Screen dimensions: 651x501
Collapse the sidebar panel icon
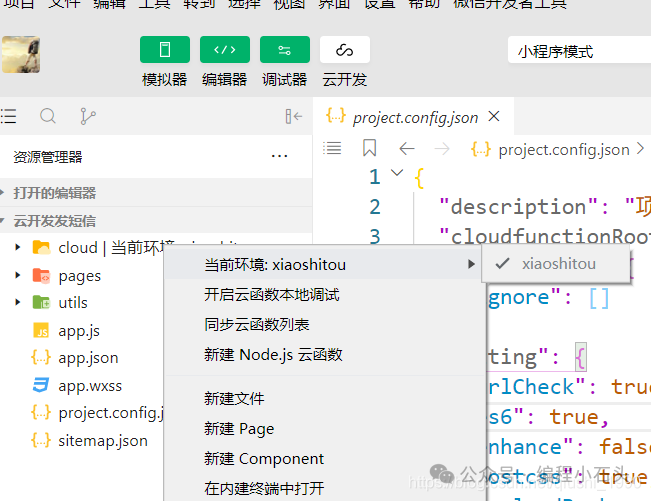(x=294, y=116)
